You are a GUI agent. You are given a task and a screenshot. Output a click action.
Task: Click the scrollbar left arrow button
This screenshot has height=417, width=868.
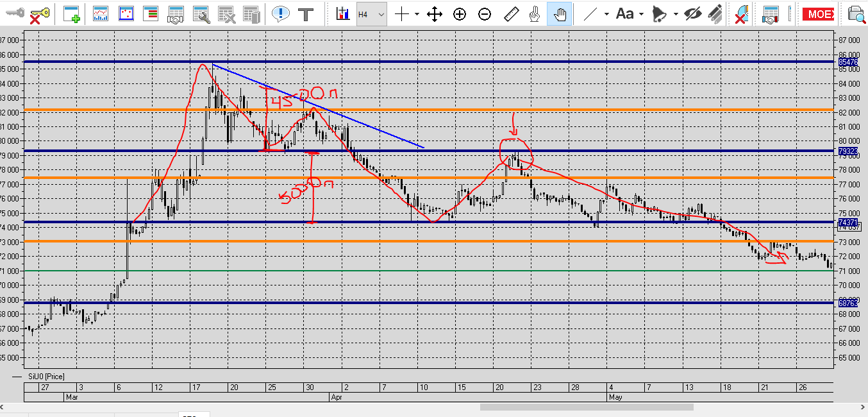[4, 407]
